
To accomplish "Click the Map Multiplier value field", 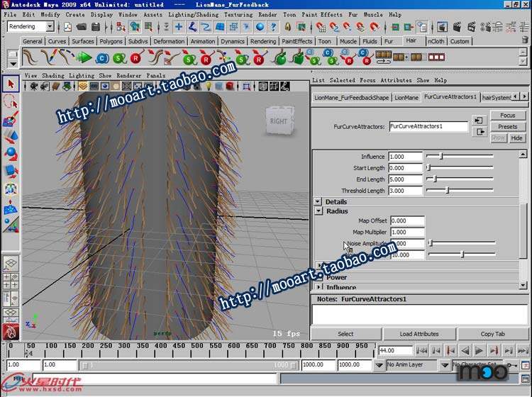I will coord(407,233).
